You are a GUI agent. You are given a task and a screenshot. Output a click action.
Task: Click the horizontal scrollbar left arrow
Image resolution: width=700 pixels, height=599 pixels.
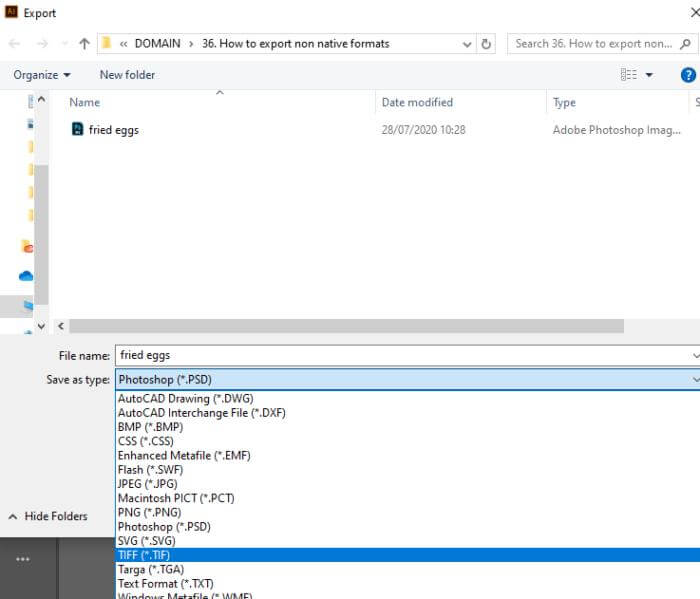pyautogui.click(x=61, y=326)
